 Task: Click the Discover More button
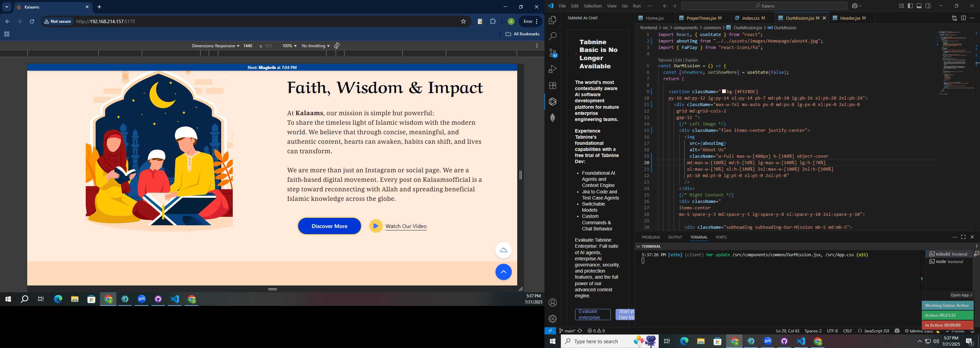(x=329, y=226)
